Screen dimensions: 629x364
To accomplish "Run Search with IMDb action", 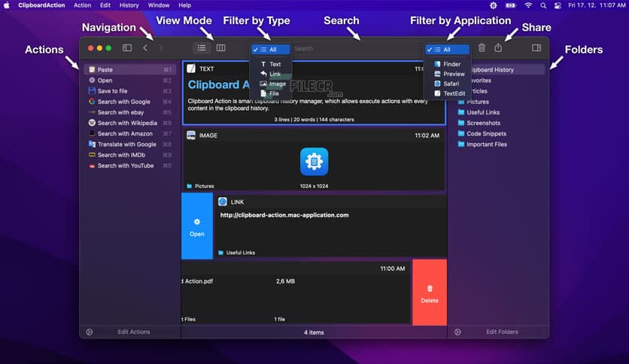I will pos(130,155).
